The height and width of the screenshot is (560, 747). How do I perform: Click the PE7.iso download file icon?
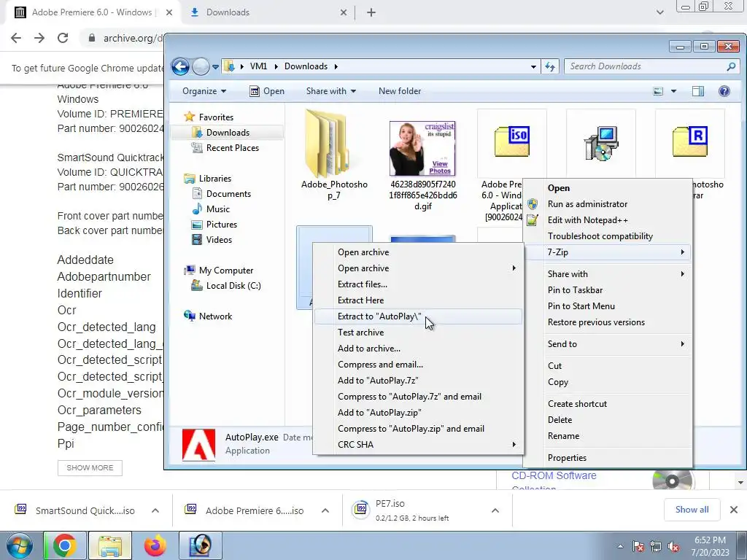pos(361,510)
